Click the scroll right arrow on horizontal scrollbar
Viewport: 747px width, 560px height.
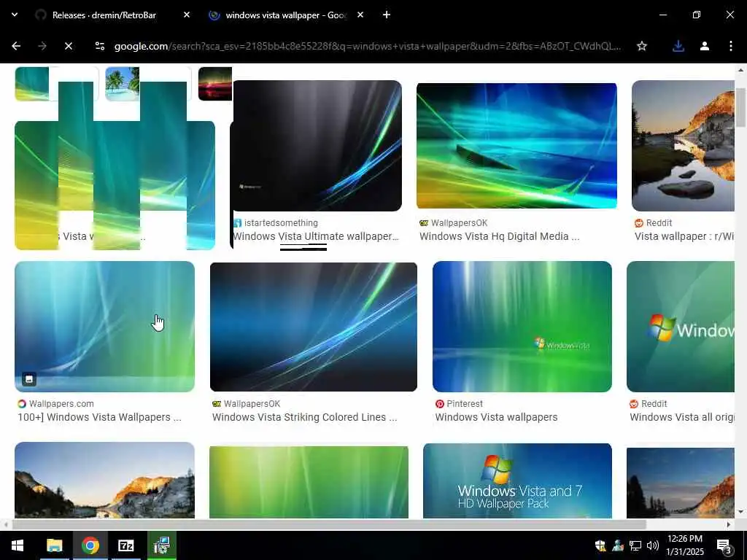[x=729, y=525]
